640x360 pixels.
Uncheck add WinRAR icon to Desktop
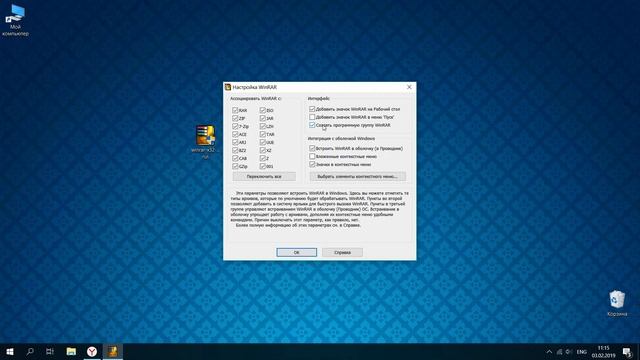(312, 109)
